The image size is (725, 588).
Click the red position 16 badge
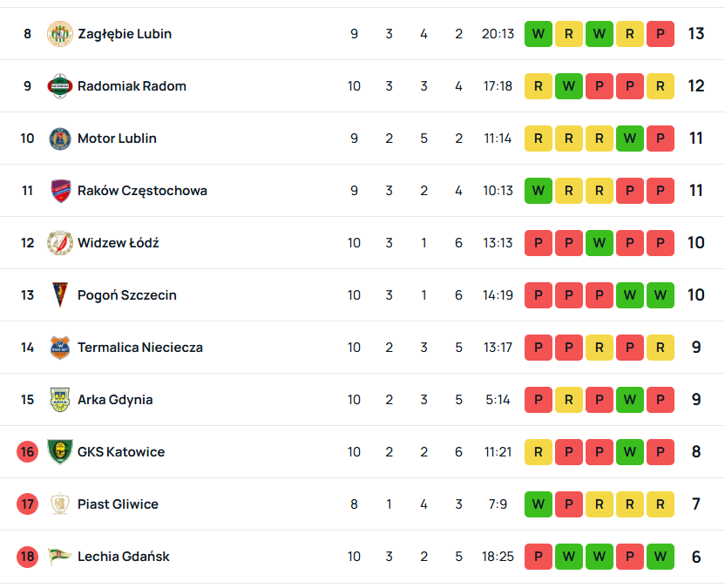tap(28, 452)
